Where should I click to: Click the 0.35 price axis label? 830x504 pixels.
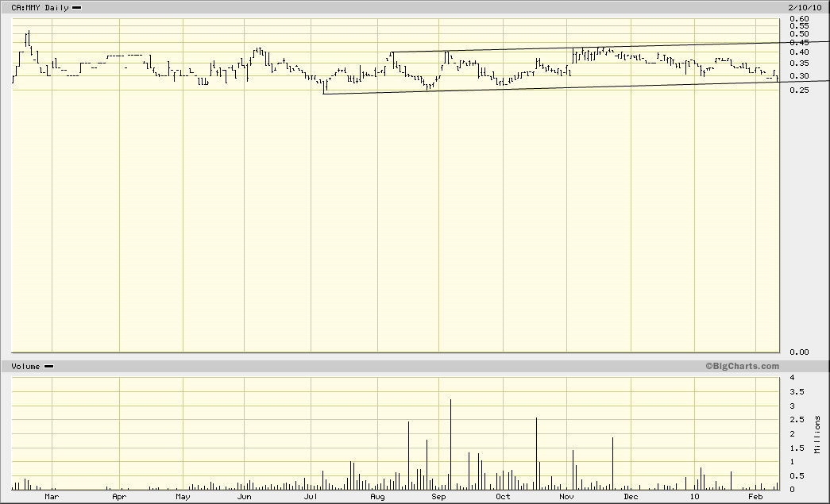[x=798, y=61]
